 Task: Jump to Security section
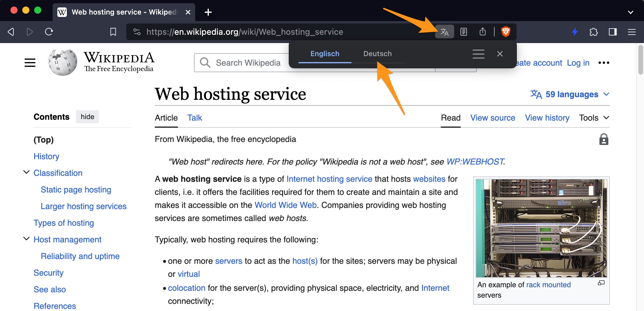click(48, 273)
